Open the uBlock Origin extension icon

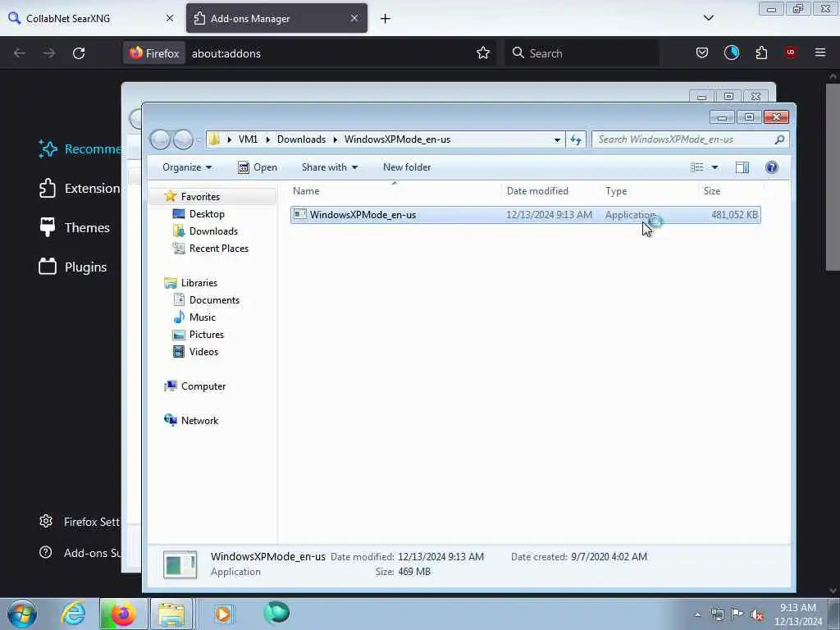click(x=790, y=52)
